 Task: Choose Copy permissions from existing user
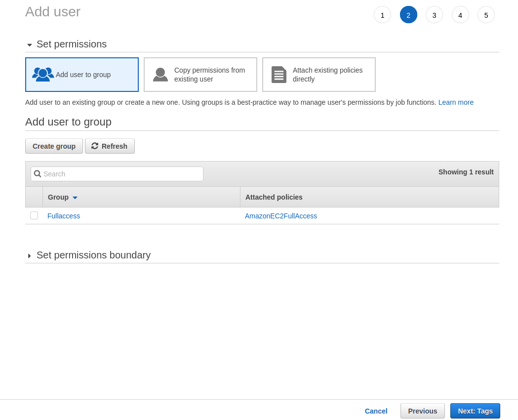tap(200, 75)
